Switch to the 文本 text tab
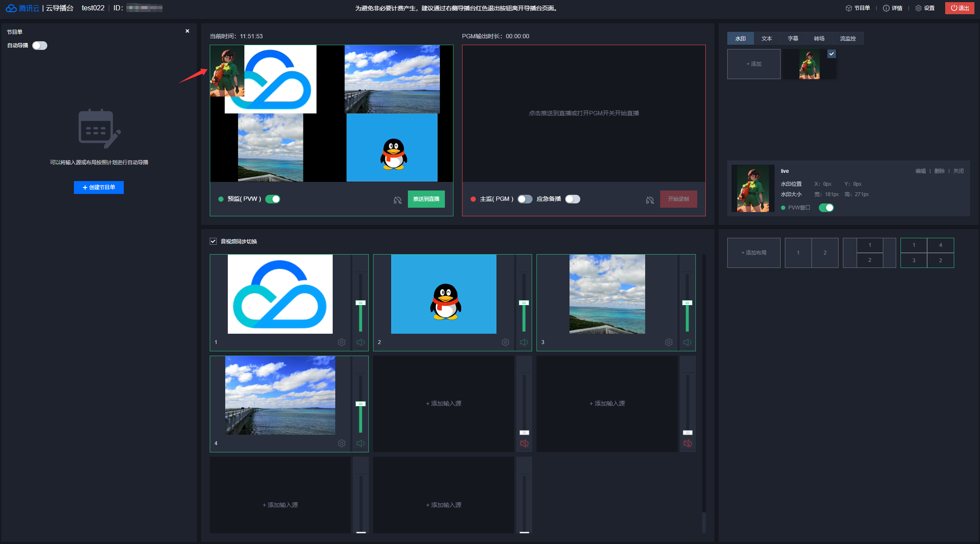The height and width of the screenshot is (544, 980). [x=766, y=39]
